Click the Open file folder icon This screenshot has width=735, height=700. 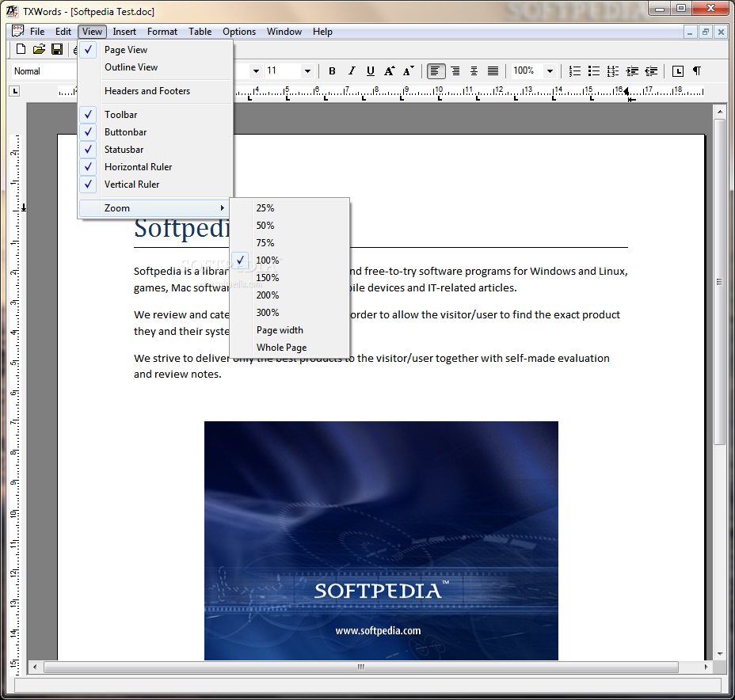[39, 49]
